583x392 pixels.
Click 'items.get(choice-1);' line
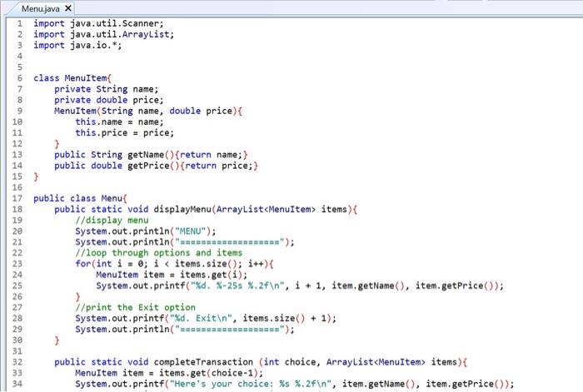169,373
